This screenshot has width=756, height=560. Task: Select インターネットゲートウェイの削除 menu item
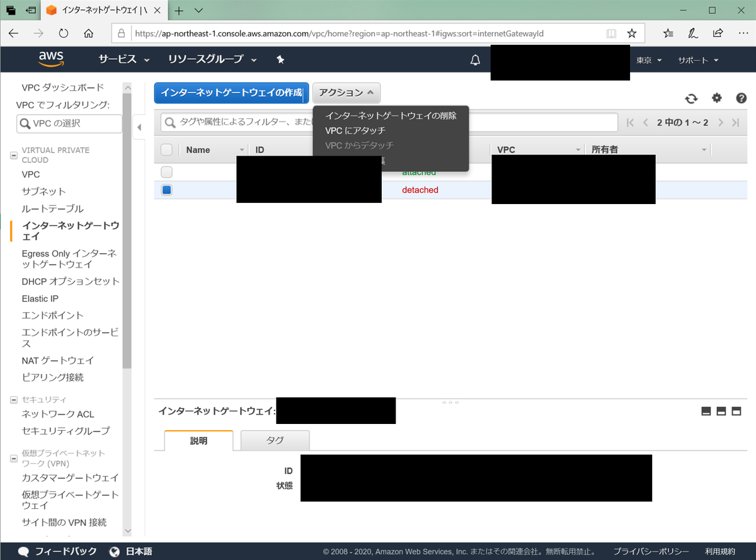[x=391, y=116]
